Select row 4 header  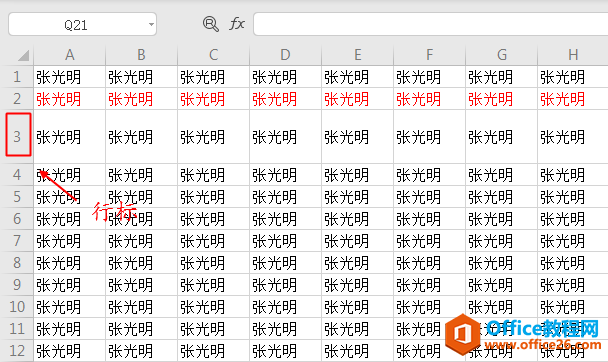[x=17, y=175]
